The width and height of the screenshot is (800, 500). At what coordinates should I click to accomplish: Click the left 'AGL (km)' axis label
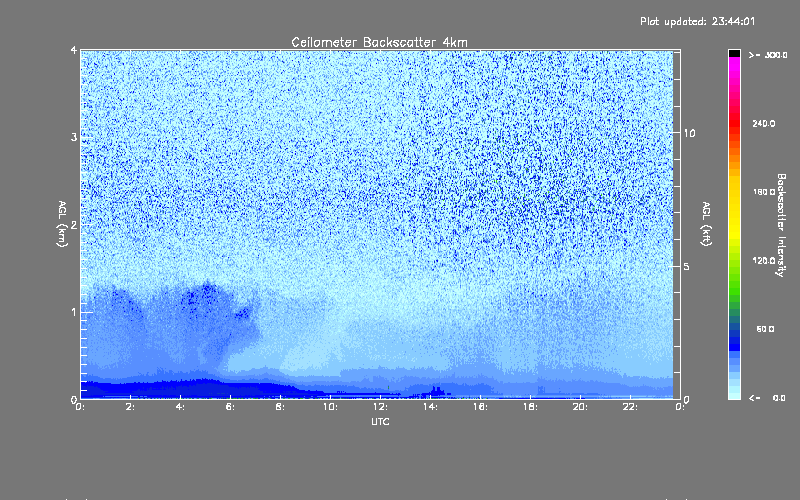point(62,224)
